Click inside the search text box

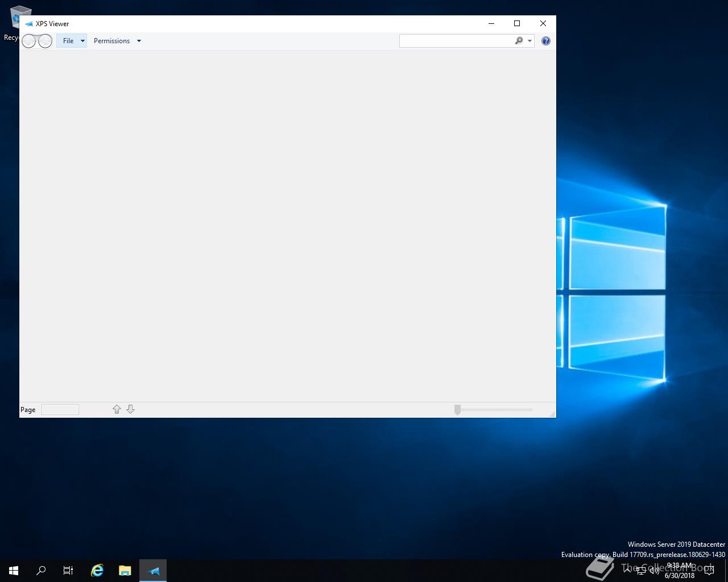click(x=456, y=41)
